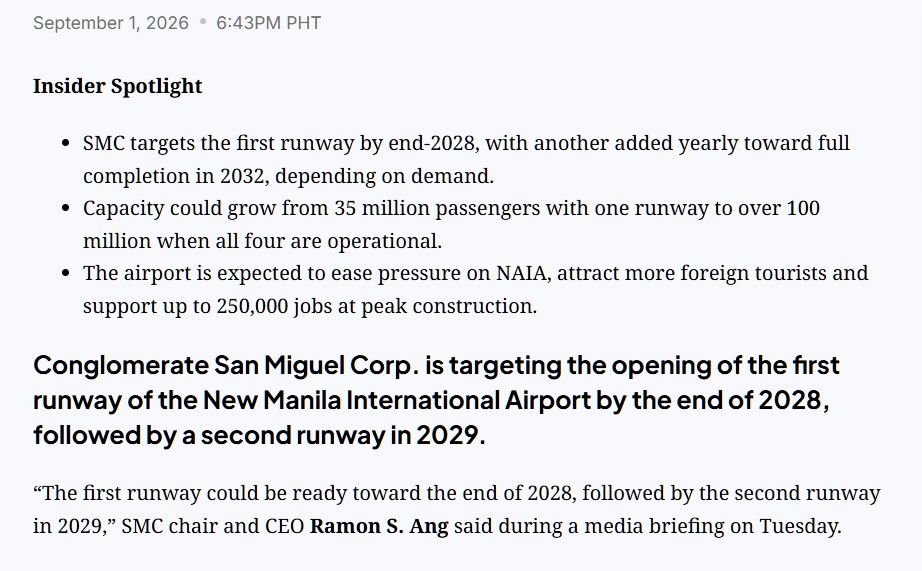Viewport: 922px width, 571px height.
Task: Click the word Tuesday in last paragraph
Action: (800, 526)
